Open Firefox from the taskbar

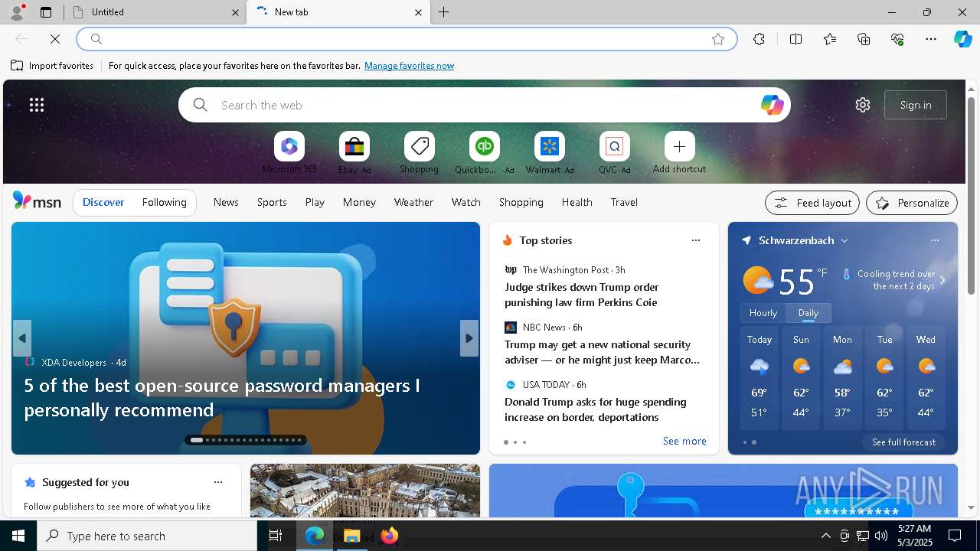pos(390,536)
